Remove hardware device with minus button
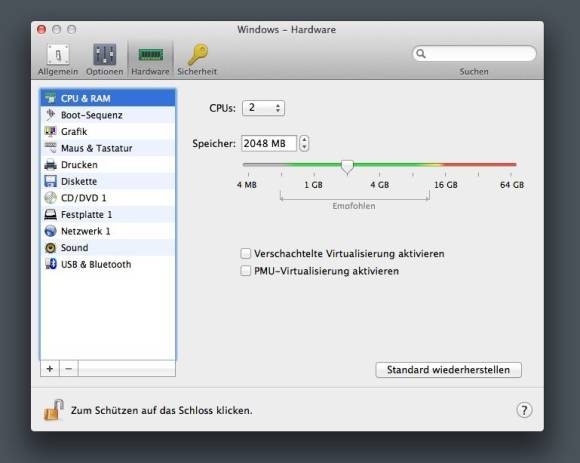The image size is (580, 463). coord(69,369)
